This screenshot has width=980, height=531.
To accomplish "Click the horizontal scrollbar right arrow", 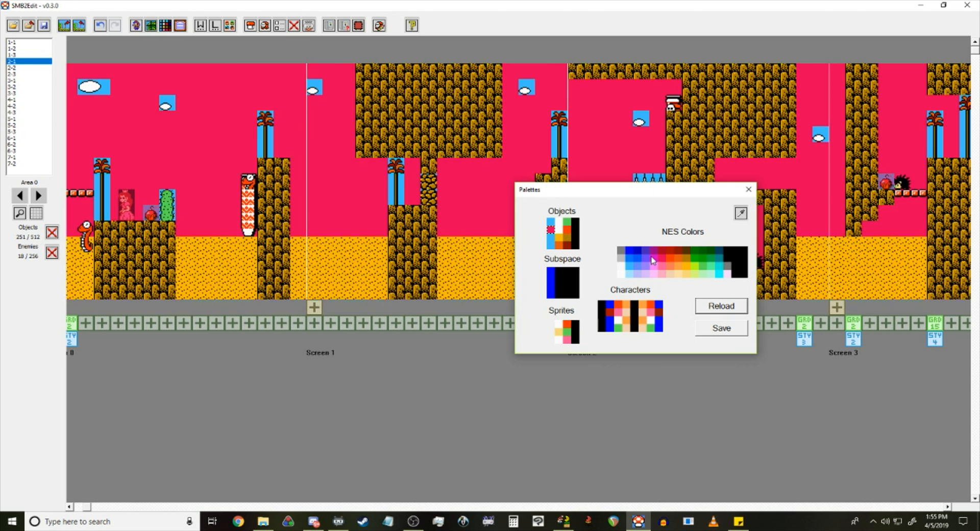I will (x=948, y=507).
